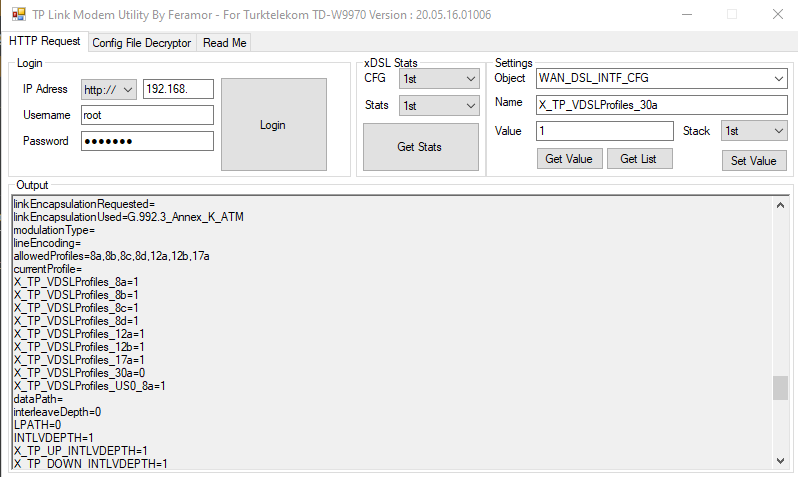Click line X_TP_VDSLProfiles_8c=1
Image resolution: width=798 pixels, height=477 pixels.
pyautogui.click(x=76, y=308)
